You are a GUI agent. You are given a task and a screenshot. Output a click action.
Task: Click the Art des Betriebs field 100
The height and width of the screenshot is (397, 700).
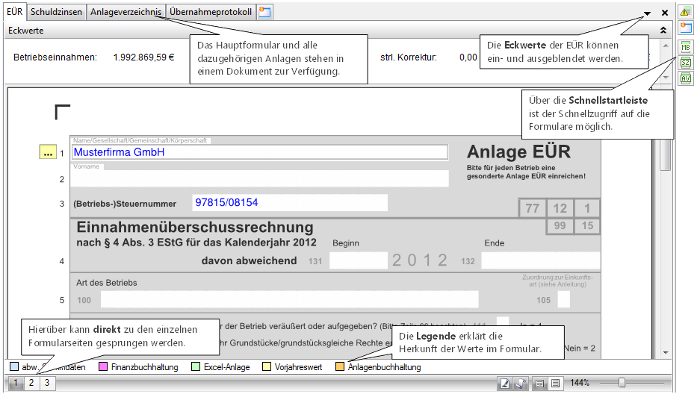pos(289,300)
